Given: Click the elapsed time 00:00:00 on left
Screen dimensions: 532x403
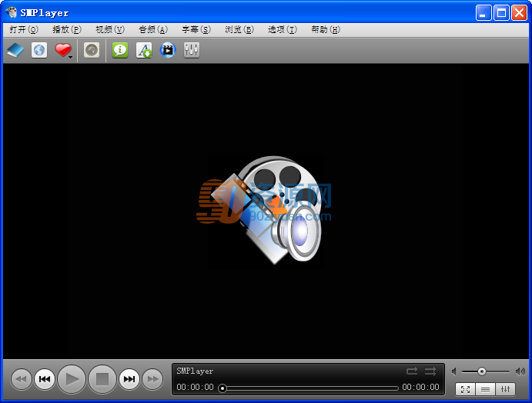Looking at the screenshot, I should pyautogui.click(x=195, y=387).
